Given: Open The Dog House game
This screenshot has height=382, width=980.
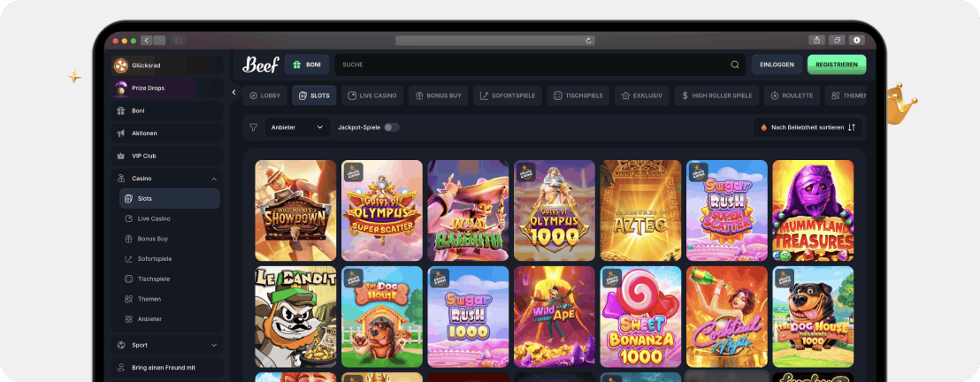Looking at the screenshot, I should (382, 317).
